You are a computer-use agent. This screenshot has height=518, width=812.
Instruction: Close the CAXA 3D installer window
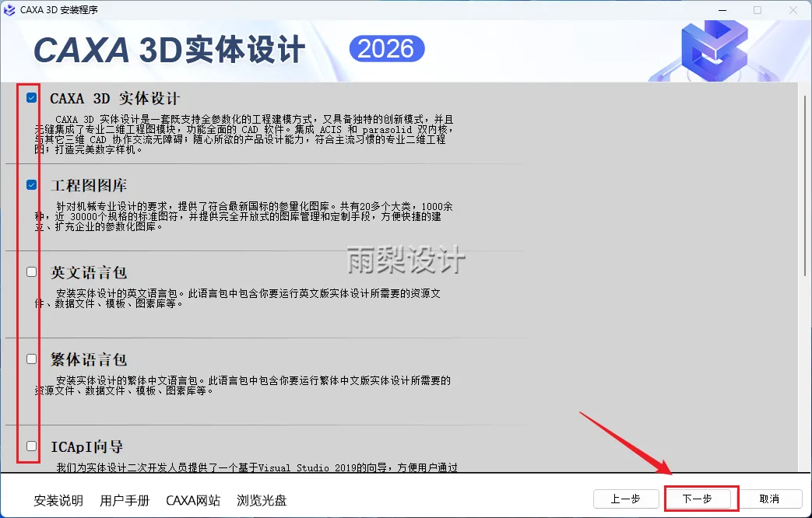pyautogui.click(x=793, y=10)
